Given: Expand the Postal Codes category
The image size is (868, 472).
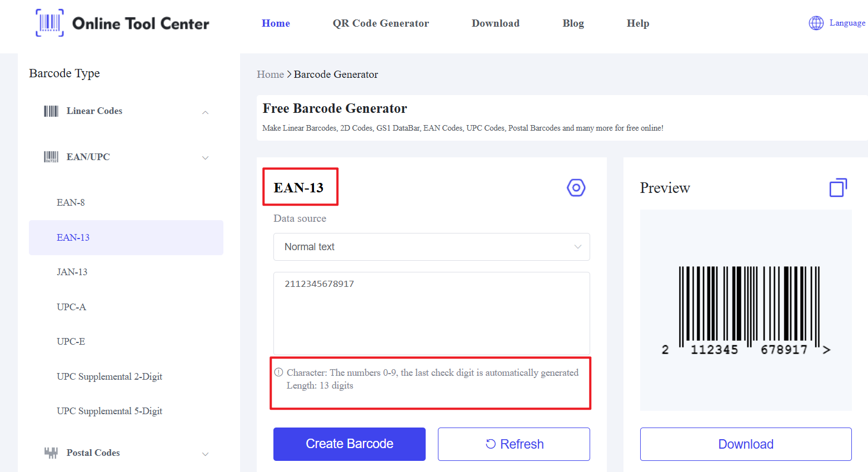Looking at the screenshot, I should pos(205,454).
